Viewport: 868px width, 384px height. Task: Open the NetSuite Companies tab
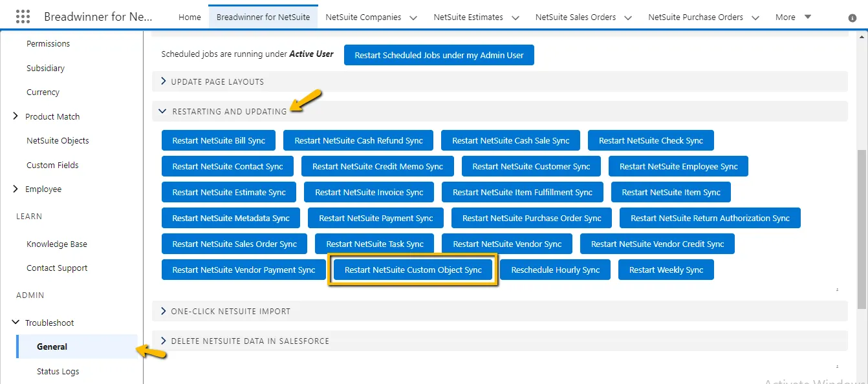point(363,17)
